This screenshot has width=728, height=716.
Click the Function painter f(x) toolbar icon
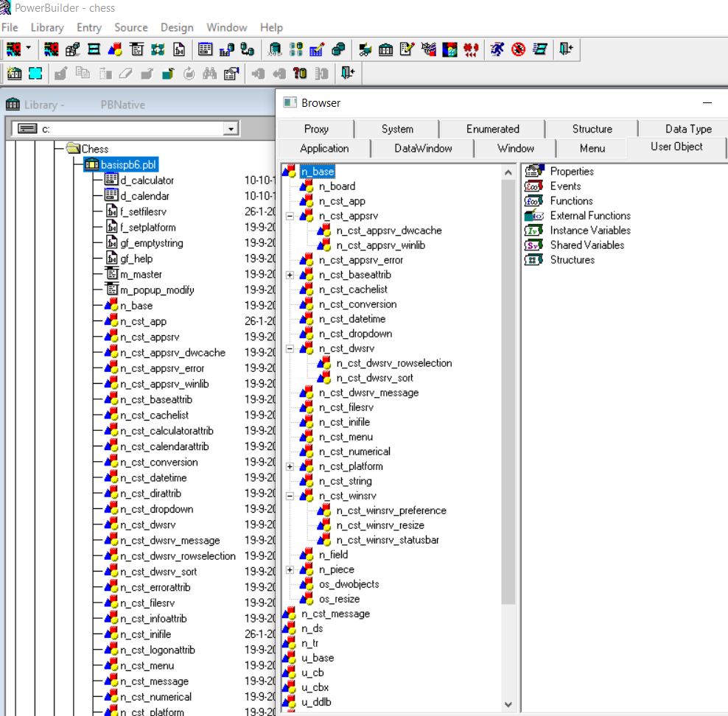[179, 49]
